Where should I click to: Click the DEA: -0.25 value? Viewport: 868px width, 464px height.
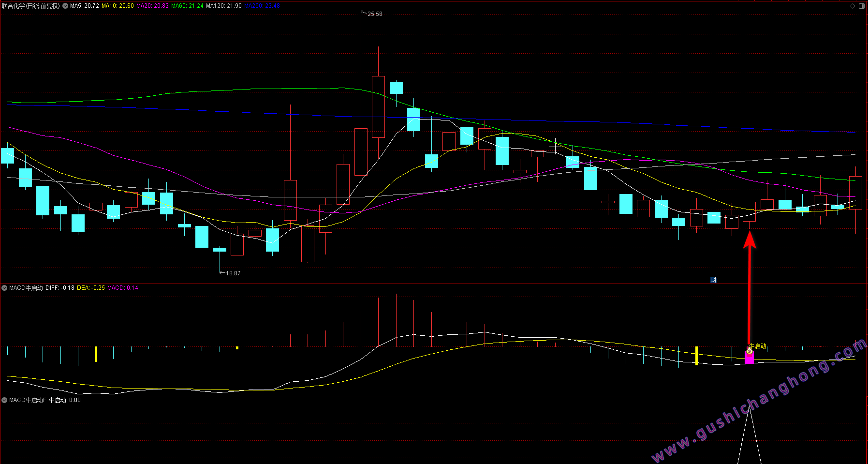[91, 288]
